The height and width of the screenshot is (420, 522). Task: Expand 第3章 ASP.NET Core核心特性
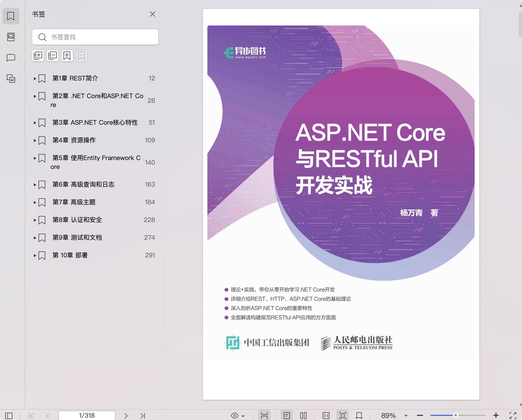[35, 123]
